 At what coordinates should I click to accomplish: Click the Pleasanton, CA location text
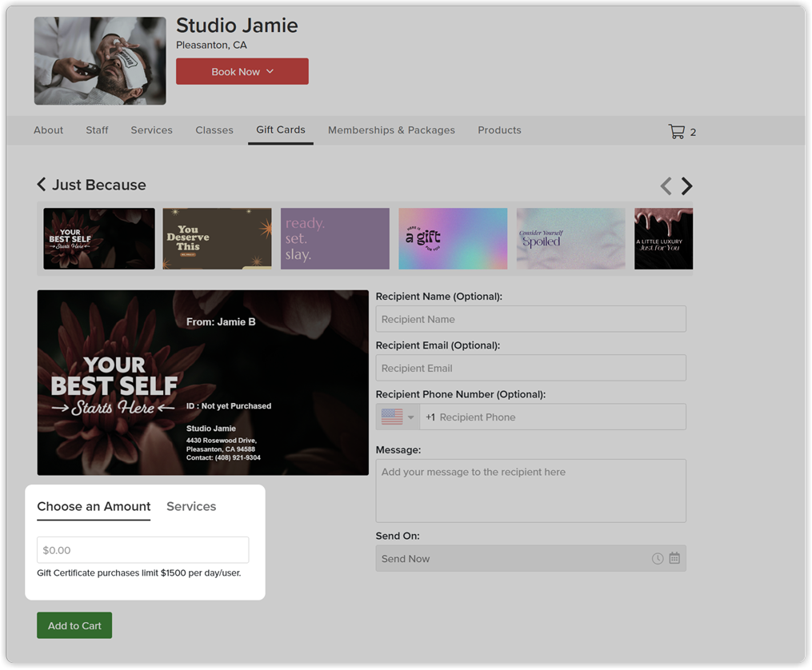(x=211, y=45)
